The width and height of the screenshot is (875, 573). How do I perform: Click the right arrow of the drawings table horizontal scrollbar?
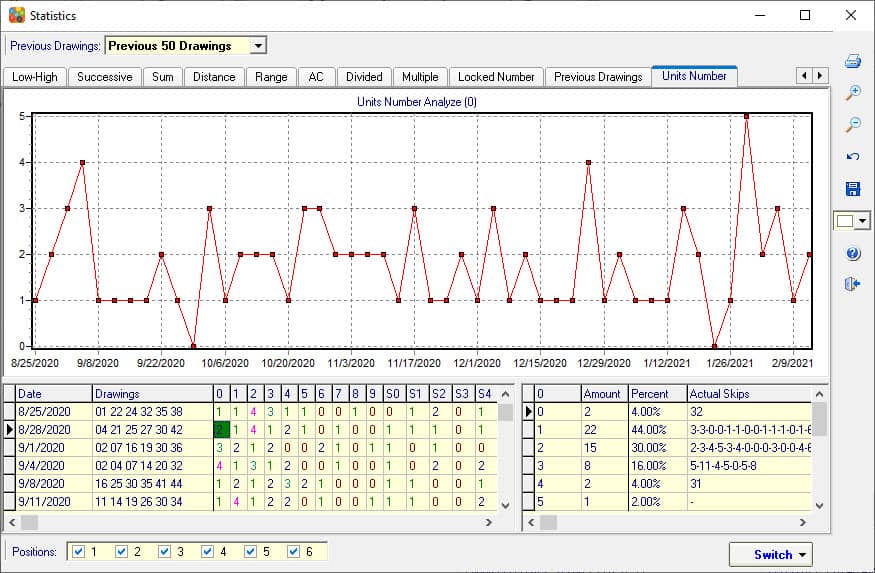point(489,522)
